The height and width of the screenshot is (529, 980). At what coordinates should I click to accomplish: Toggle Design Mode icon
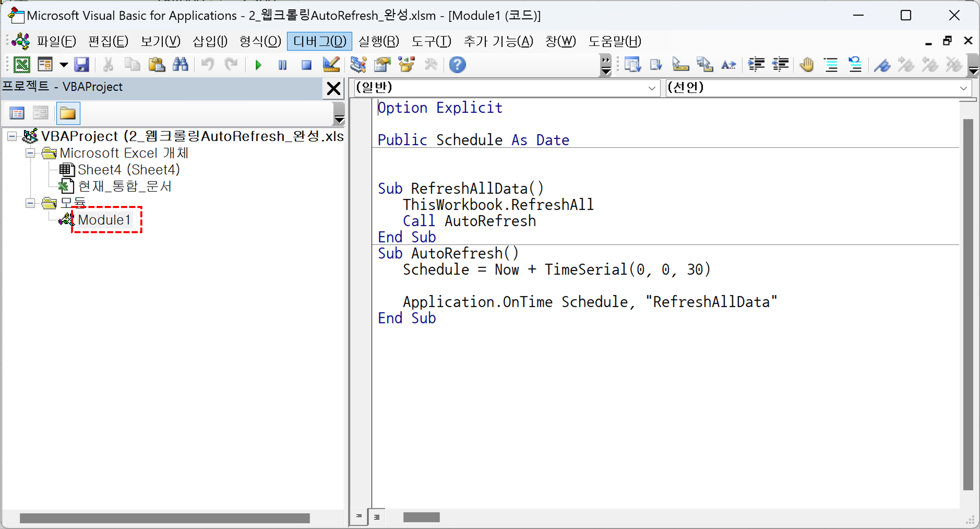point(331,65)
